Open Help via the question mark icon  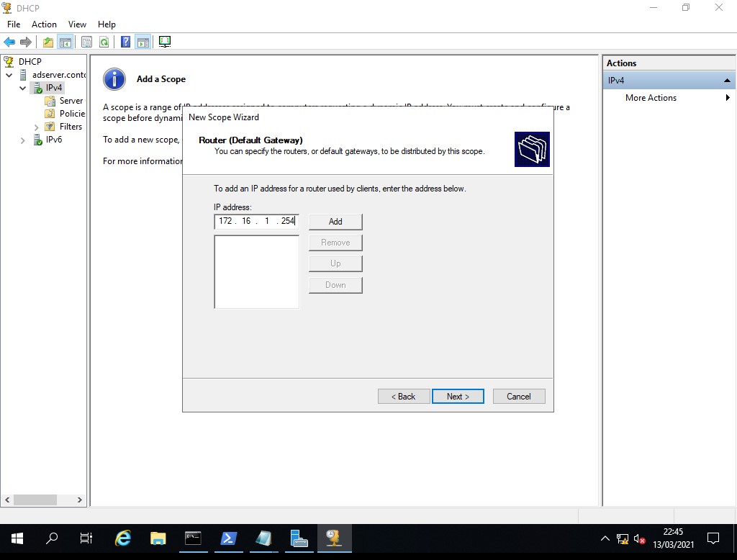pos(125,42)
